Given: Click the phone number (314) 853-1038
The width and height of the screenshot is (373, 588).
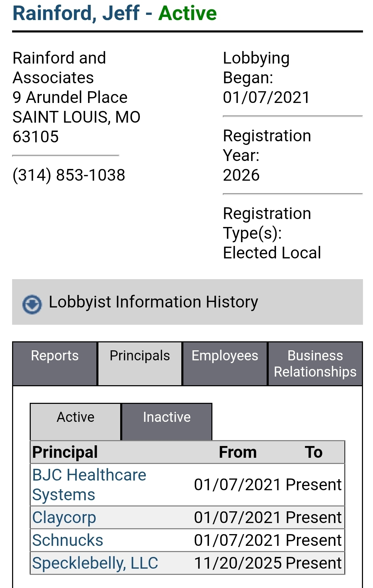Looking at the screenshot, I should pos(69,175).
